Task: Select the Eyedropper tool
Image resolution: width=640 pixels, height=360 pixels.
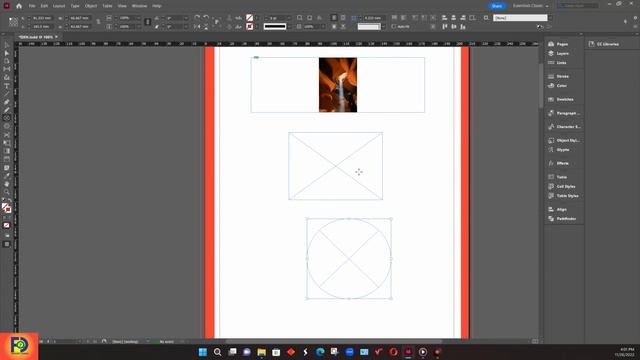Action: [x=7, y=176]
